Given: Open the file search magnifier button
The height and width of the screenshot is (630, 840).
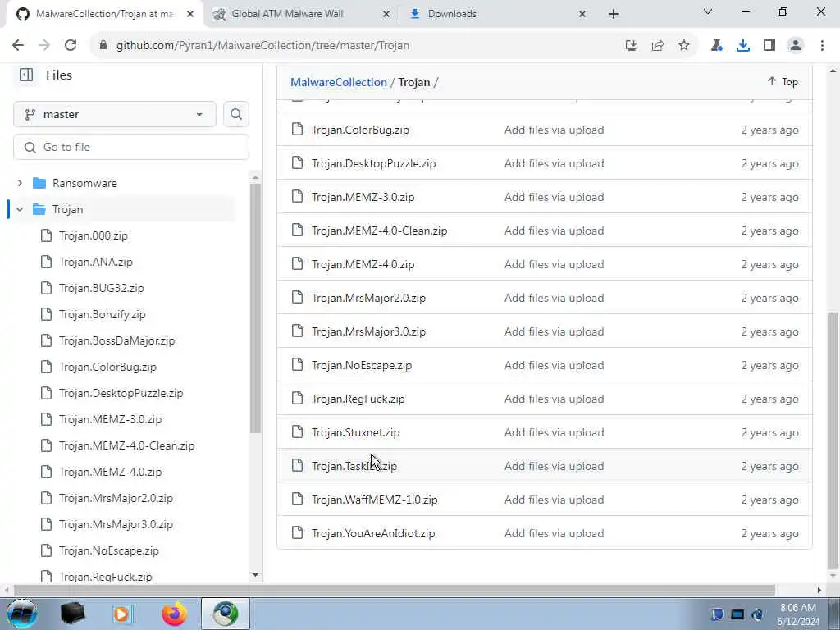Looking at the screenshot, I should click(235, 114).
